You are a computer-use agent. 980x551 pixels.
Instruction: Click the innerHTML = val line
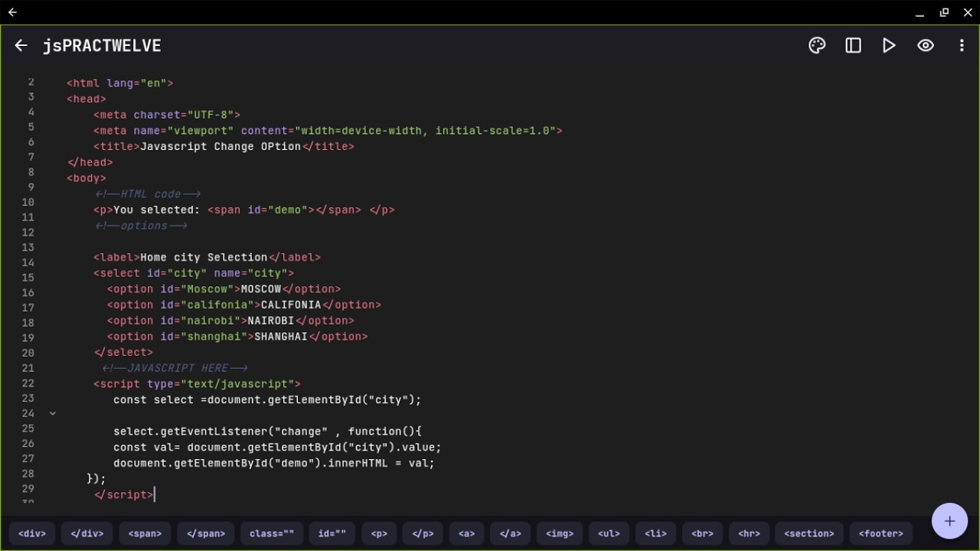pos(274,463)
